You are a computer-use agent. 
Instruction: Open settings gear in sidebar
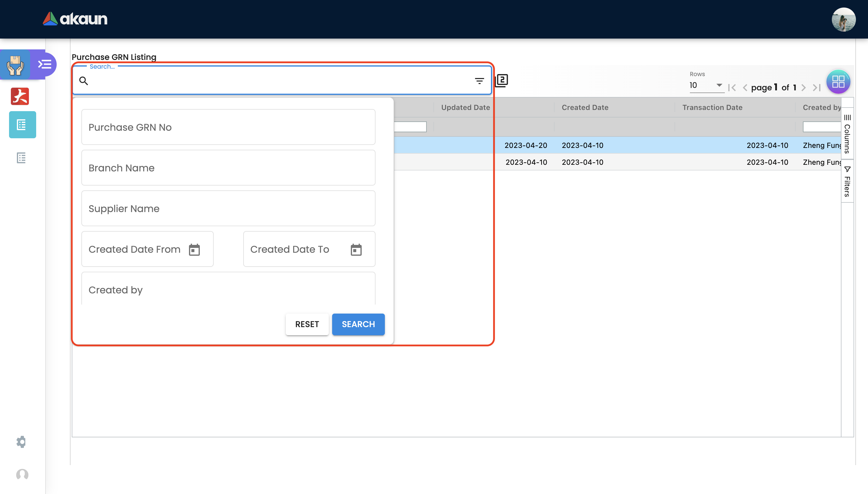[x=21, y=442]
